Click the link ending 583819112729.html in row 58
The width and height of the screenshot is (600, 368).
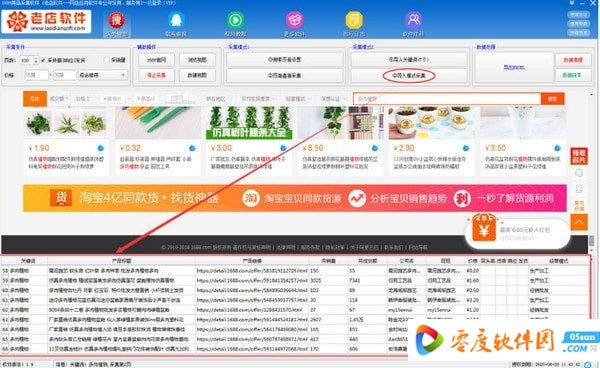[252, 270]
